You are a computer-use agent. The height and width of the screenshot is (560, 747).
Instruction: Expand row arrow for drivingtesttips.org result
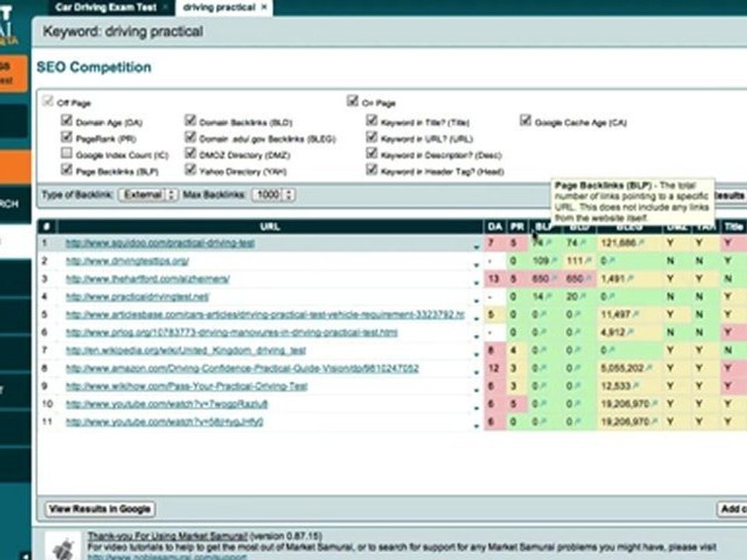pyautogui.click(x=476, y=264)
